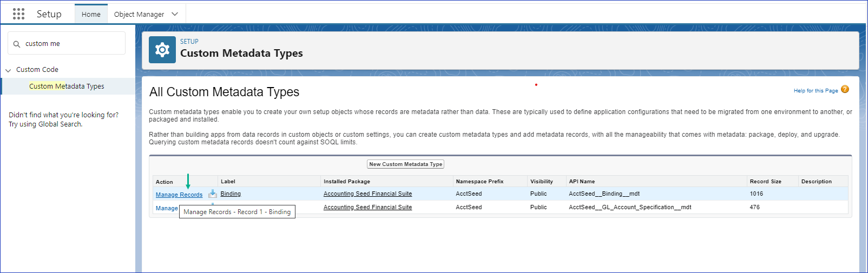Open Accounting Seed Financial Suite in second row

(367, 208)
